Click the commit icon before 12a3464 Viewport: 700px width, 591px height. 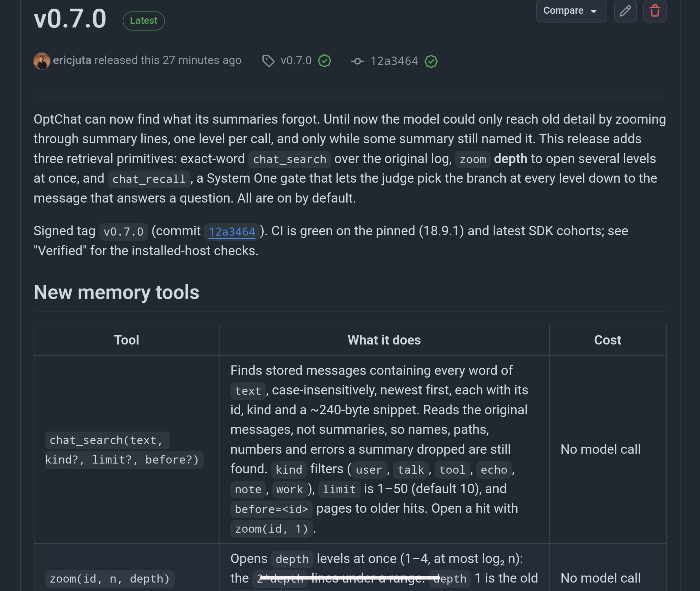click(357, 61)
